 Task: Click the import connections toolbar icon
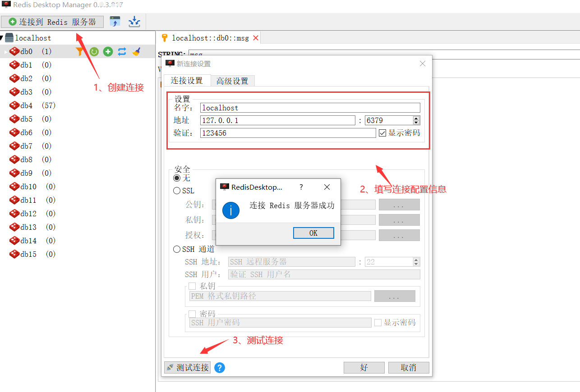coord(115,22)
